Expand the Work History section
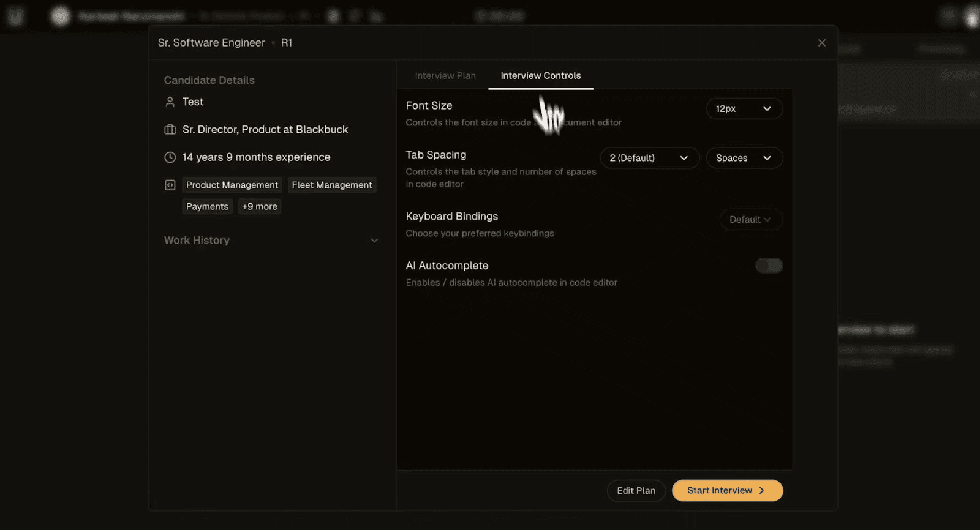Viewport: 980px width, 530px height. [271, 241]
